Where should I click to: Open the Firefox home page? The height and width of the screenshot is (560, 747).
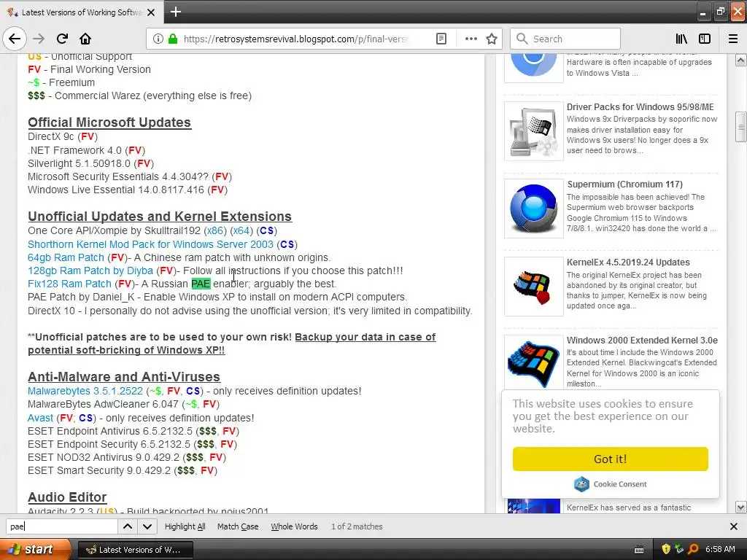[85, 39]
